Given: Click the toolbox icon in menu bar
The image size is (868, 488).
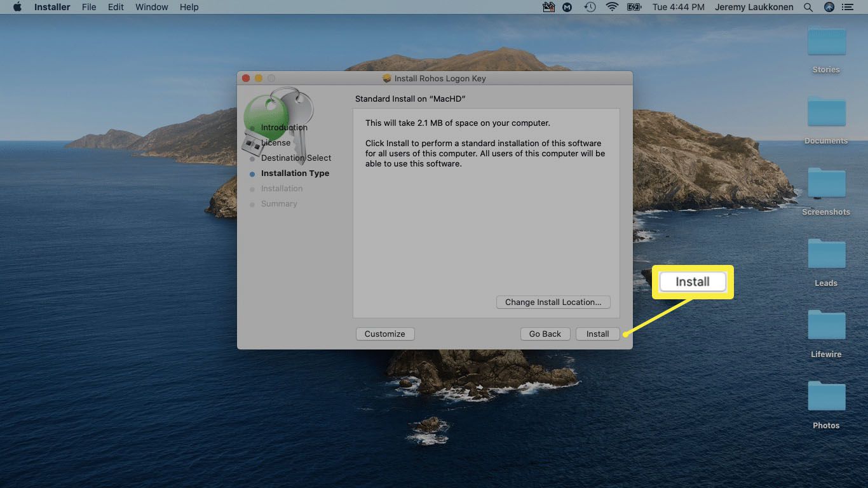Looking at the screenshot, I should click(x=548, y=7).
